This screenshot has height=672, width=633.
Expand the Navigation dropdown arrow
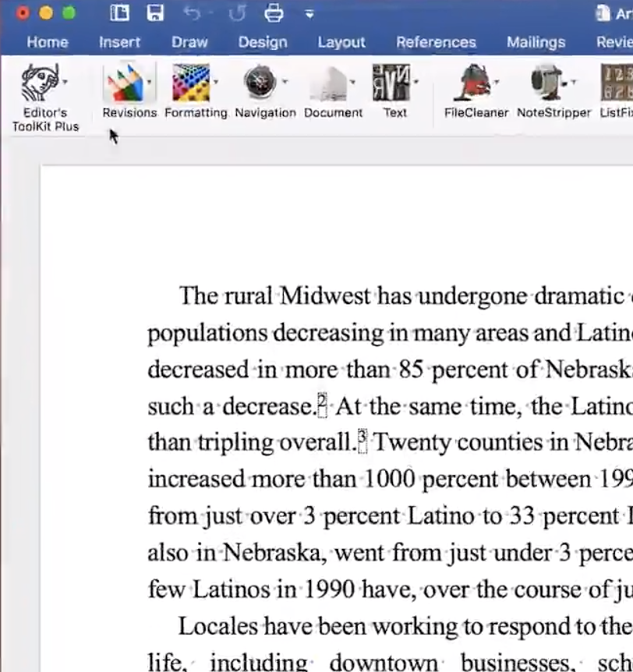pos(284,81)
